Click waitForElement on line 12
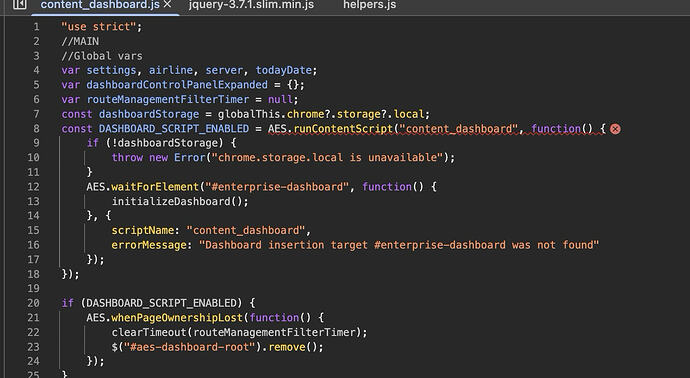 click(x=155, y=187)
